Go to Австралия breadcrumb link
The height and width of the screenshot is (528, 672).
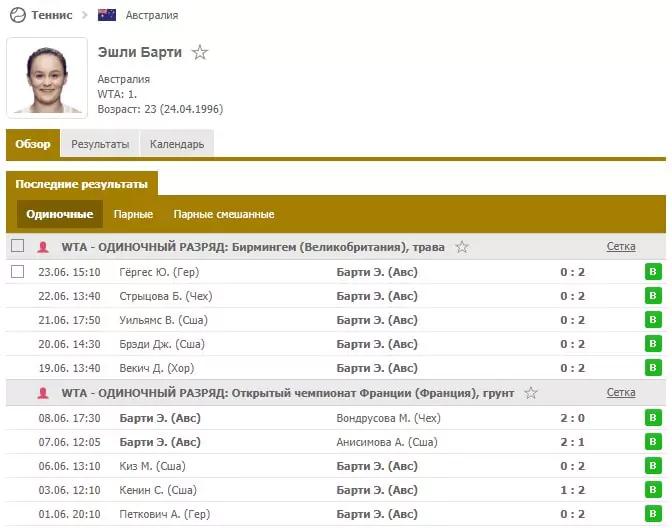pyautogui.click(x=152, y=15)
